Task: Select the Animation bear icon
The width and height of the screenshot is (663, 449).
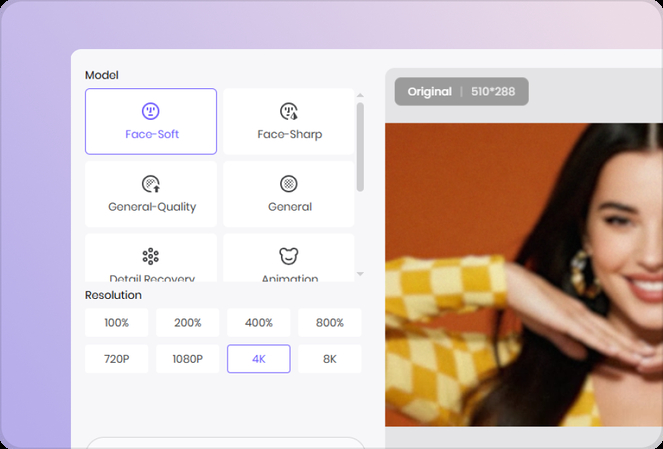Action: click(289, 257)
